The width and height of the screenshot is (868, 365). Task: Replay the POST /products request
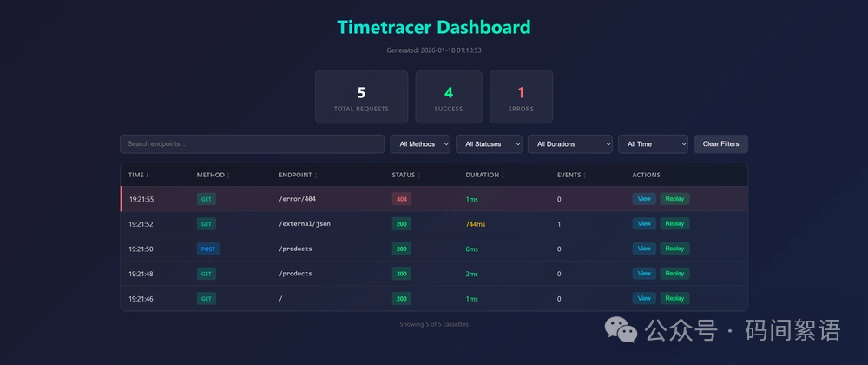coord(674,249)
